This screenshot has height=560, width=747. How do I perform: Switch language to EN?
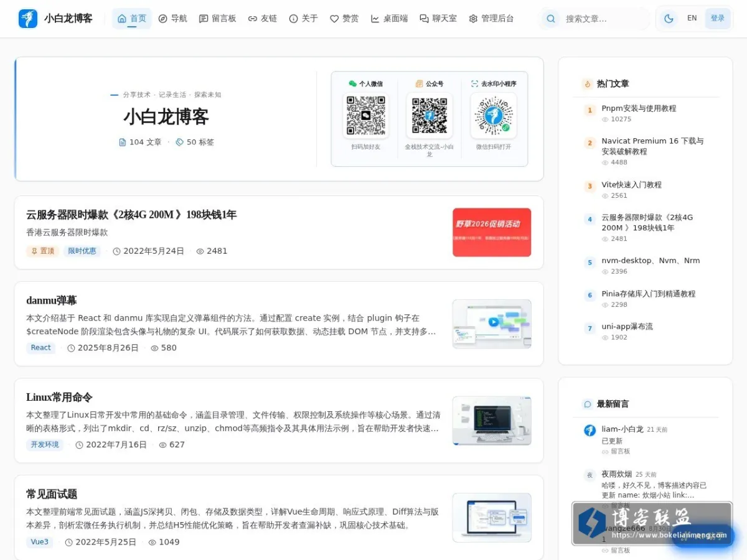point(692,19)
